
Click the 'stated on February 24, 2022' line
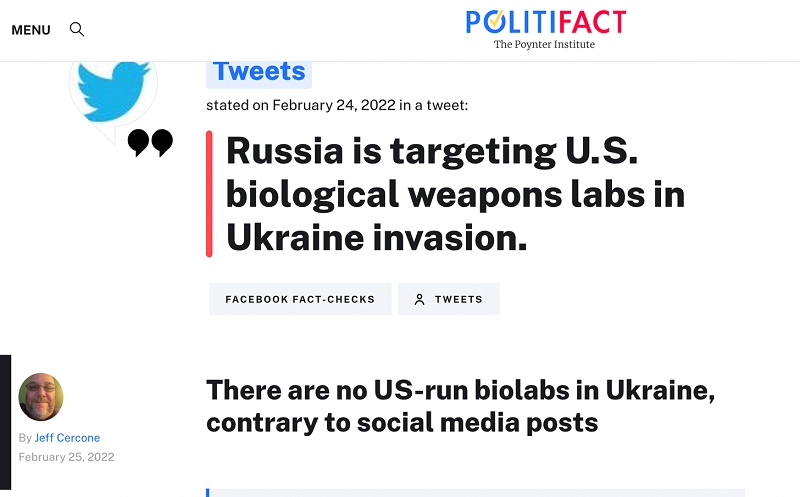337,104
